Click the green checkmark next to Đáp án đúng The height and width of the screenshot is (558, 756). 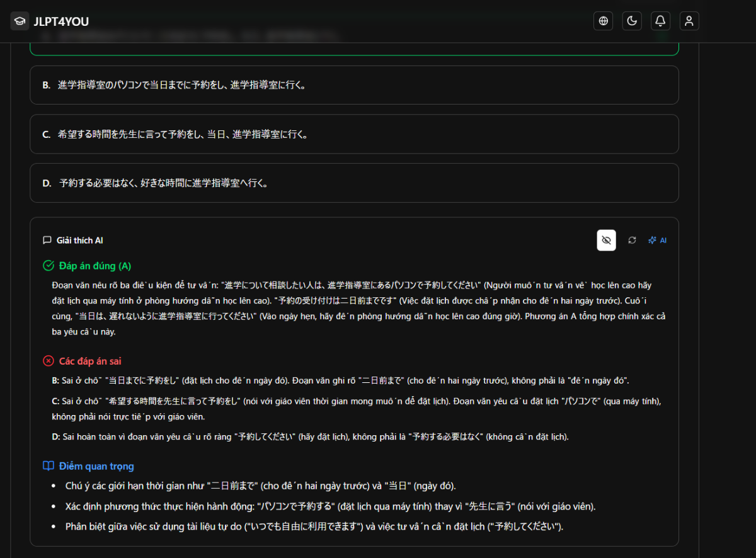click(49, 266)
